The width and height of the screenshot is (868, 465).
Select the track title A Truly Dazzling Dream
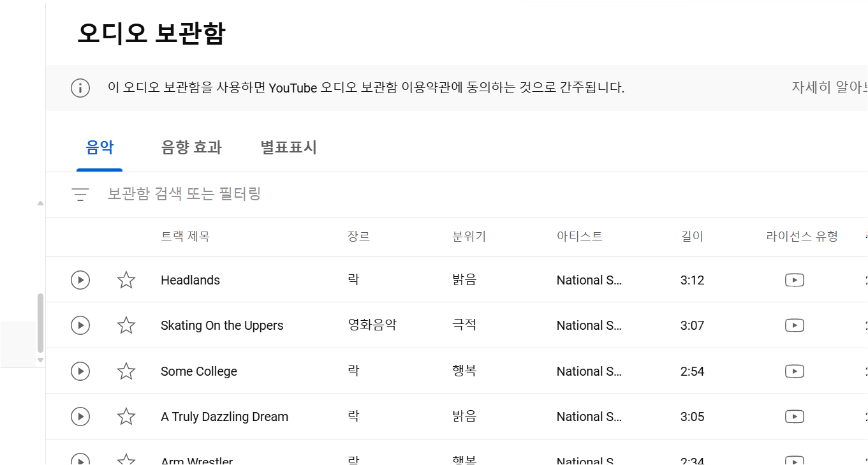[224, 416]
